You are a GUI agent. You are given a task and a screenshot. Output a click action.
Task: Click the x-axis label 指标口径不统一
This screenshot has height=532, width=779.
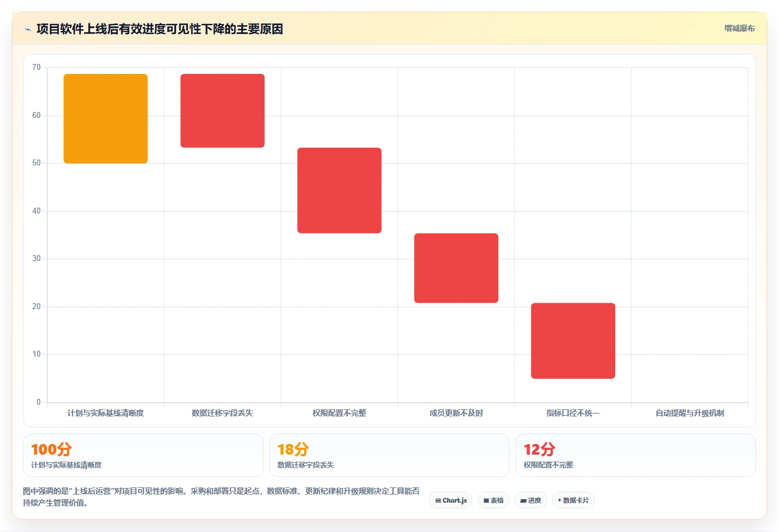573,413
